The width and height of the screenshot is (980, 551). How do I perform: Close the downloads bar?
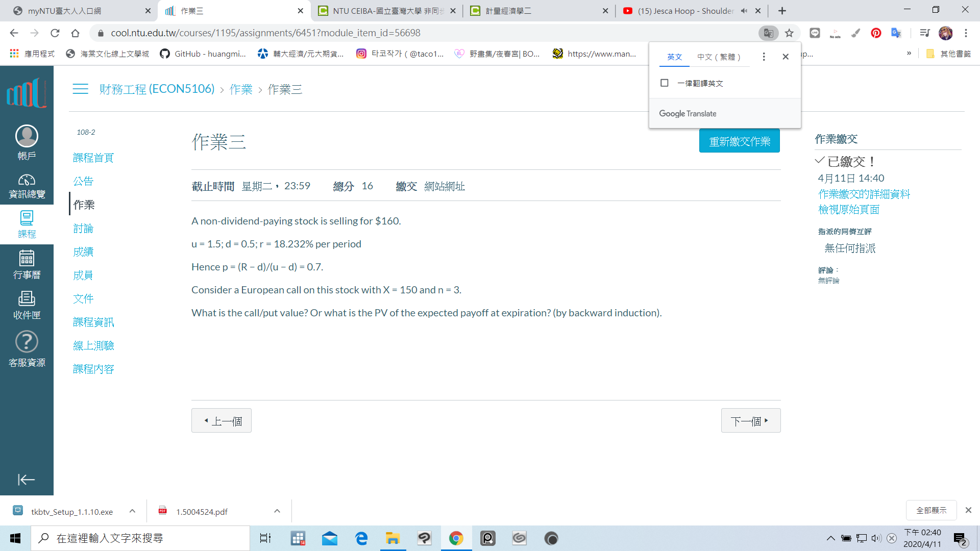968,510
